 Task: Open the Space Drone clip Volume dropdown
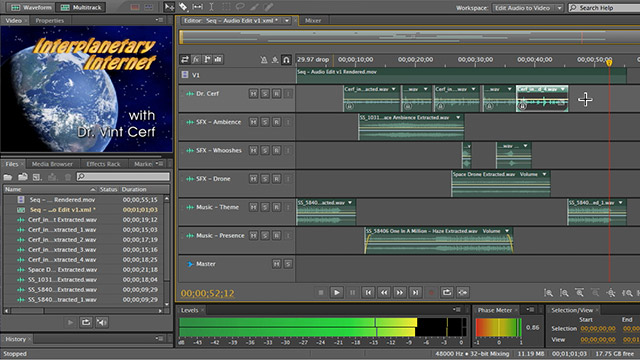pos(544,174)
